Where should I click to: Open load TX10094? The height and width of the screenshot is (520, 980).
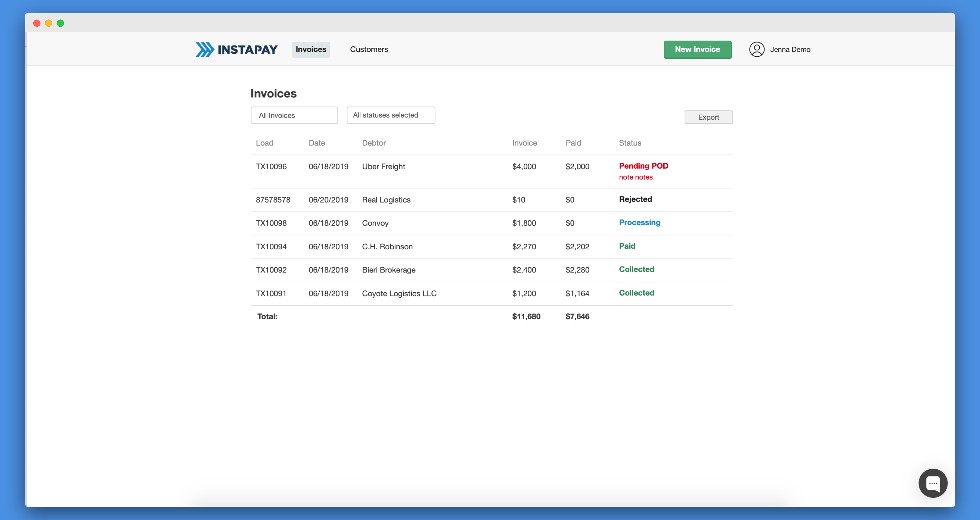coord(271,247)
